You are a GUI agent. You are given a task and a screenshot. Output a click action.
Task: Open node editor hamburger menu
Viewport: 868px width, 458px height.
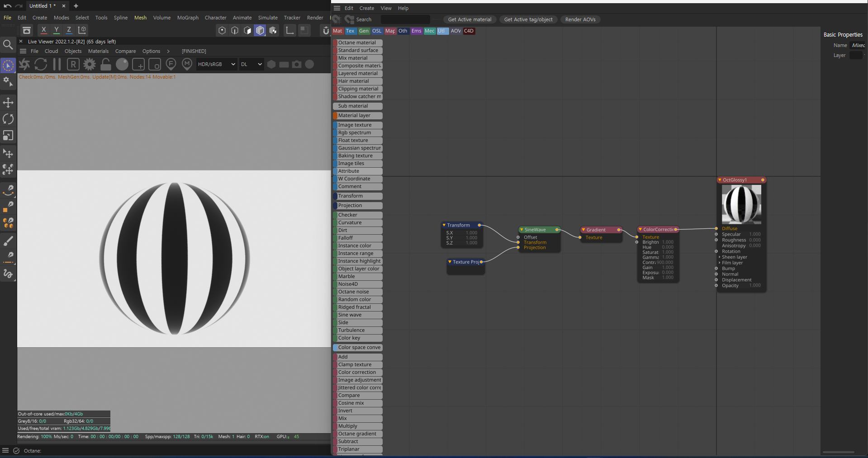337,8
